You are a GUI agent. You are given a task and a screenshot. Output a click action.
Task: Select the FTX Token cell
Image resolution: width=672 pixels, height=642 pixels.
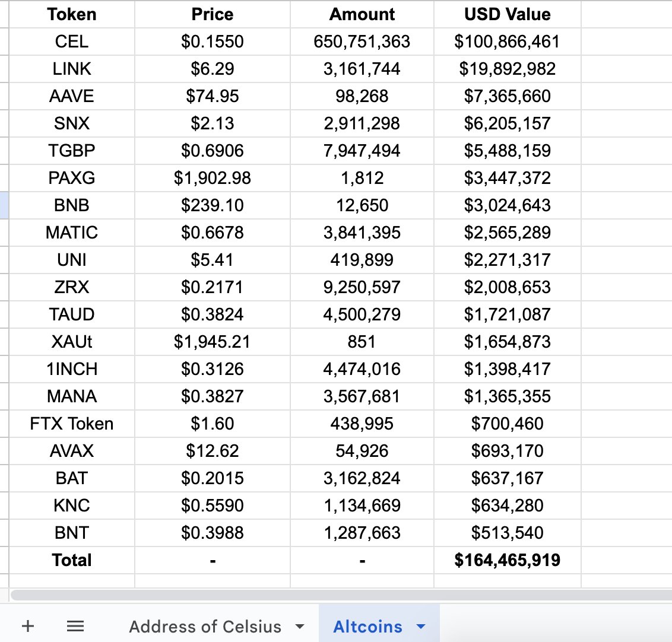point(72,424)
